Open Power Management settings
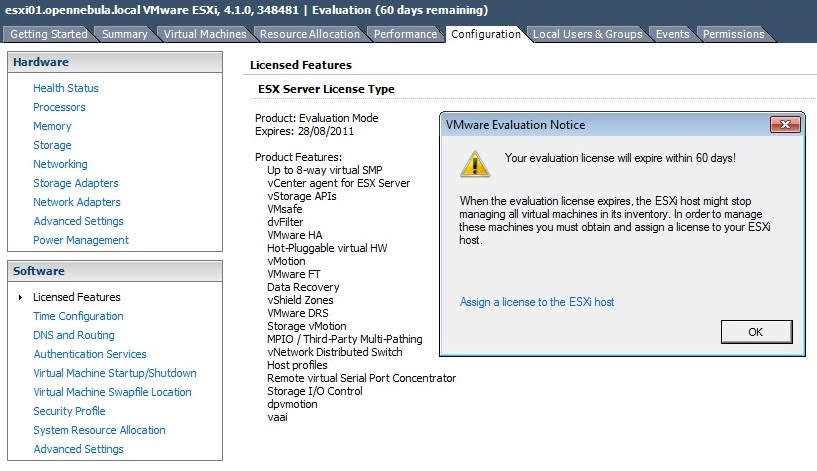 (81, 240)
